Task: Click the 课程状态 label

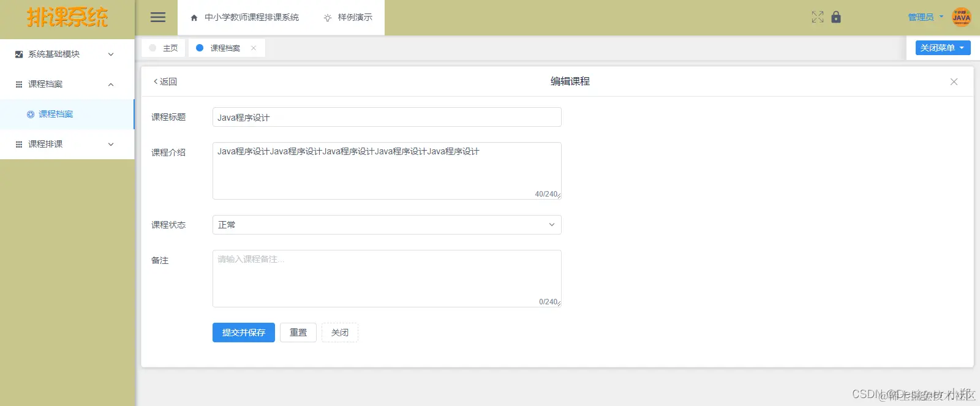Action: (168, 225)
